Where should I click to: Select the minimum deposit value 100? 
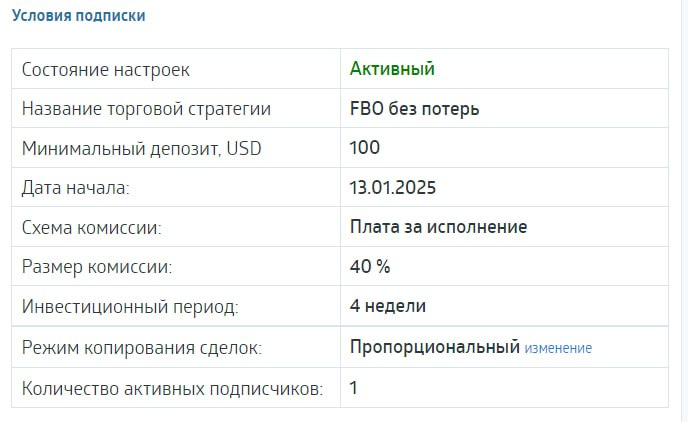pyautogui.click(x=365, y=147)
